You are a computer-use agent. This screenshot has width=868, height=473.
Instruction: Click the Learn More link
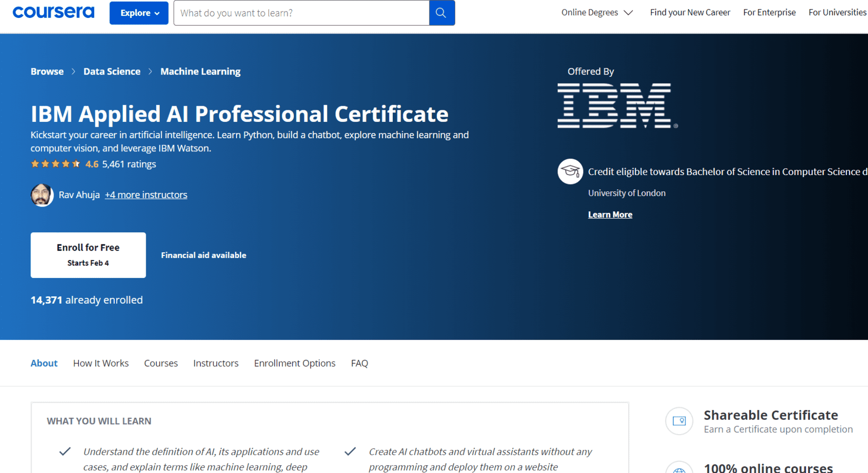coord(610,214)
